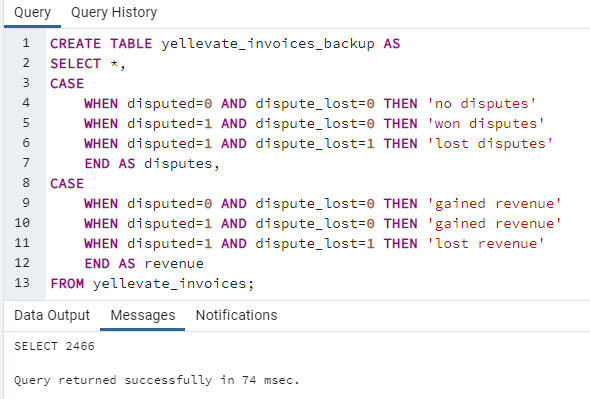Click the 'no disputes' string literal

coord(482,104)
